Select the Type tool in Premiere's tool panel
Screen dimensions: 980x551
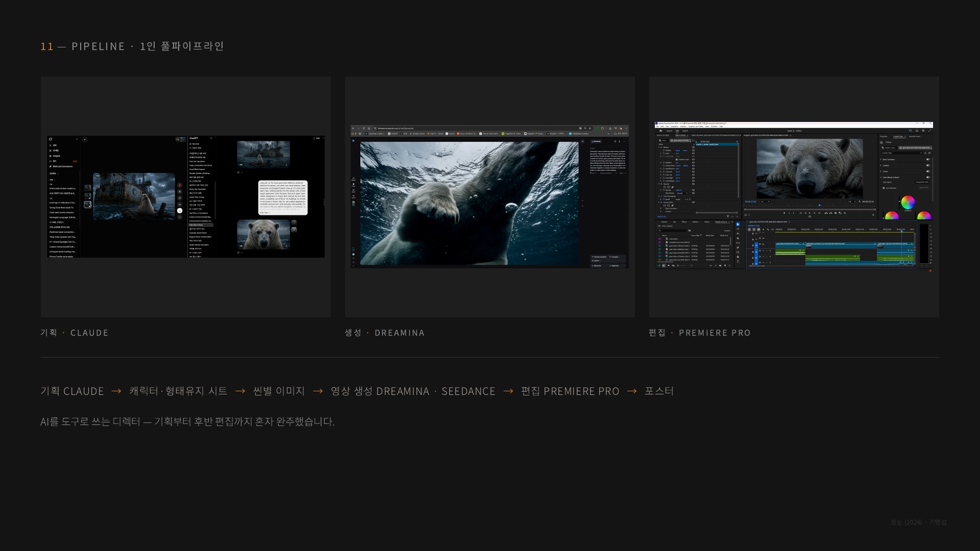(738, 261)
